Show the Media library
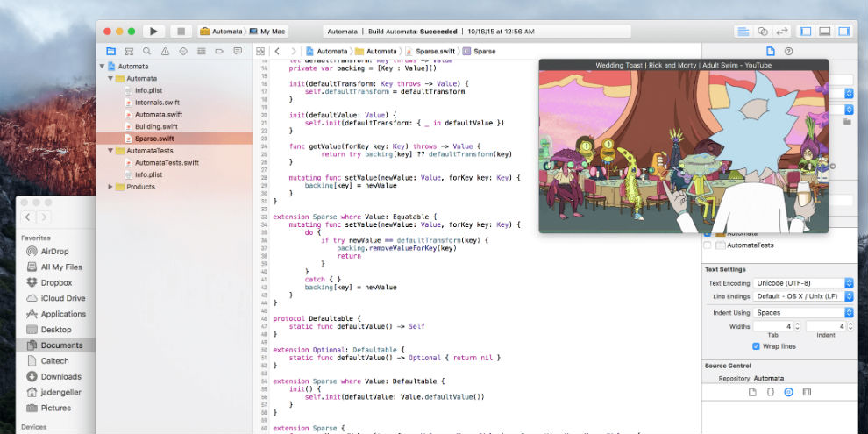Screen dimensions: 868x434 click(807, 392)
